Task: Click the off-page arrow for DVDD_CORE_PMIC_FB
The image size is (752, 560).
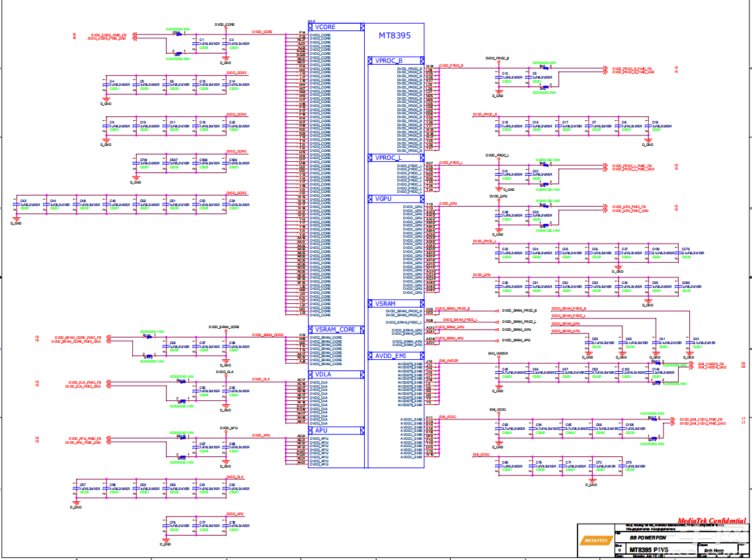Action: [135, 34]
